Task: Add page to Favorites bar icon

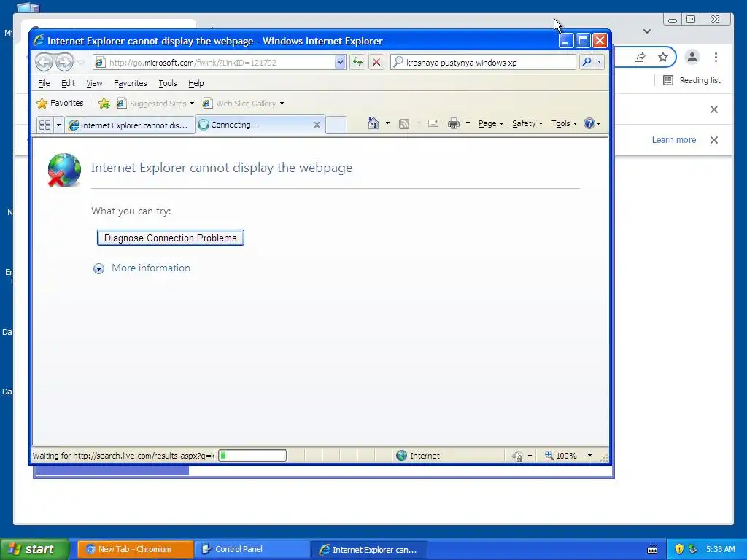Action: pyautogui.click(x=104, y=104)
